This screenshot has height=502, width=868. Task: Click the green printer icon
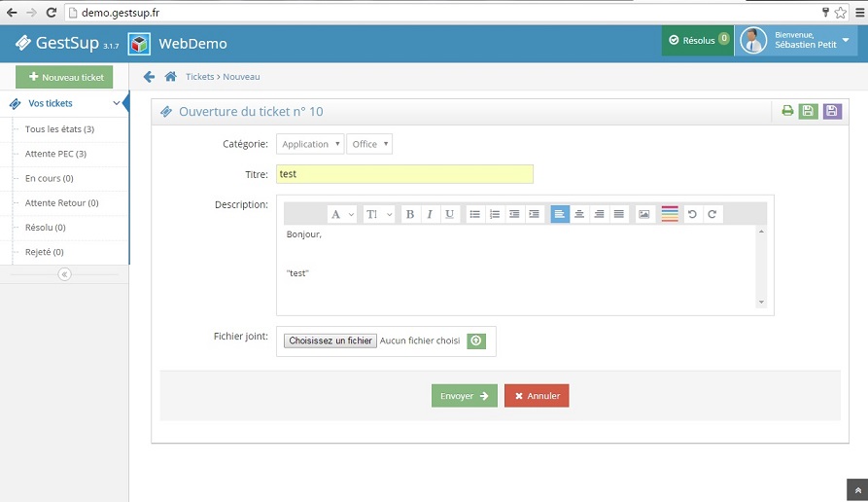[x=787, y=111]
